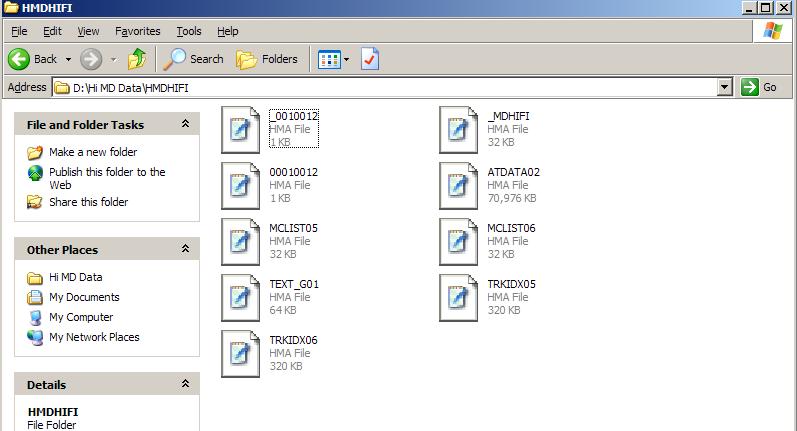
Task: Click Make a new folder
Action: tap(93, 152)
